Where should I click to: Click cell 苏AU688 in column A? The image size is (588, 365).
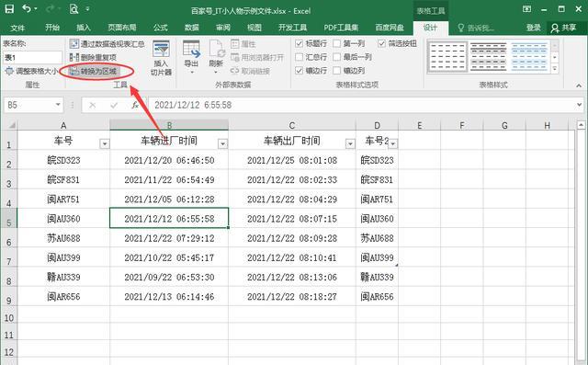click(63, 238)
